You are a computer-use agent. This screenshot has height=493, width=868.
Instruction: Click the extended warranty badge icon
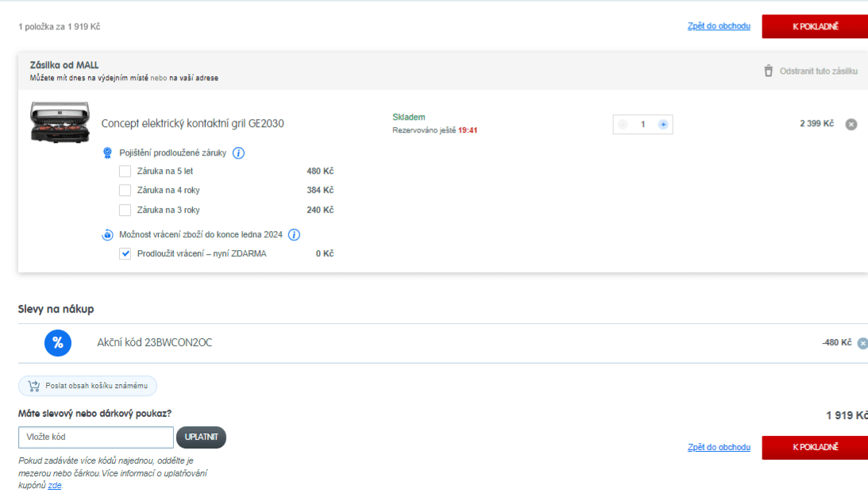coord(107,153)
